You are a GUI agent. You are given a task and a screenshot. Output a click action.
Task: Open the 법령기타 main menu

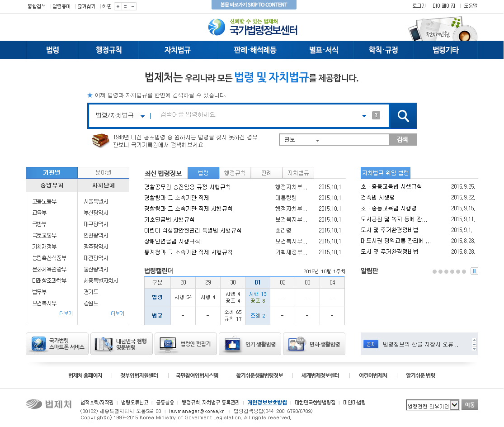[x=446, y=50]
